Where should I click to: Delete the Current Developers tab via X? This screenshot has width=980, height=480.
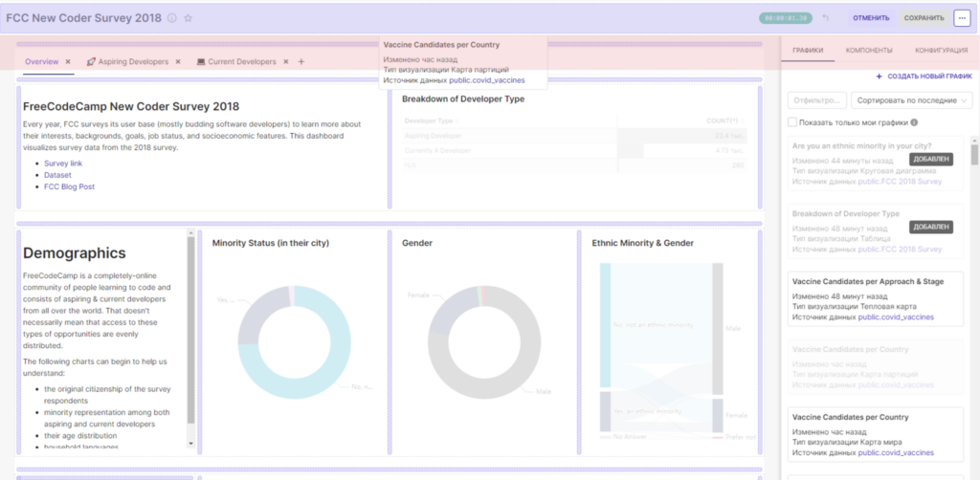pyautogui.click(x=285, y=62)
